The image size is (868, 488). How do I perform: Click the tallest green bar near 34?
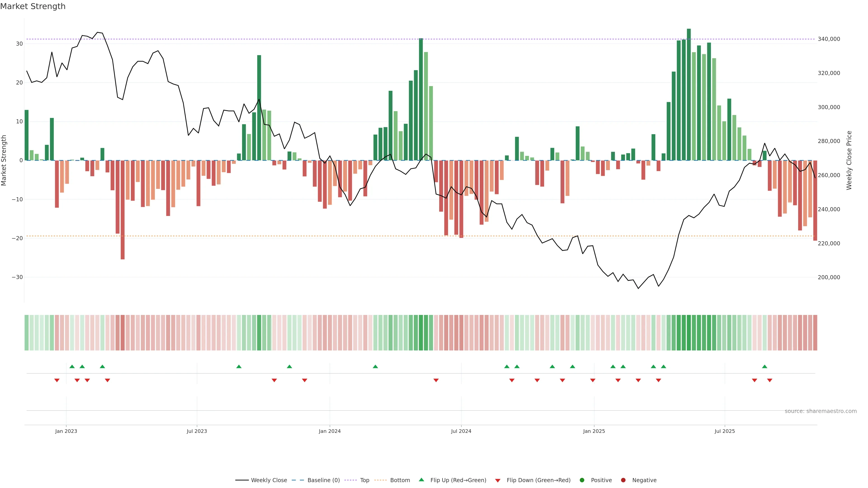689,94
